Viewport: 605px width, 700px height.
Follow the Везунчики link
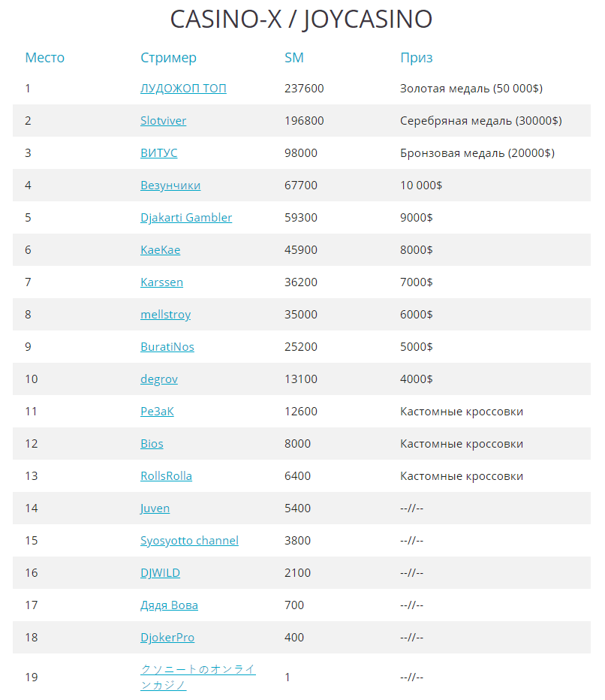click(x=170, y=186)
